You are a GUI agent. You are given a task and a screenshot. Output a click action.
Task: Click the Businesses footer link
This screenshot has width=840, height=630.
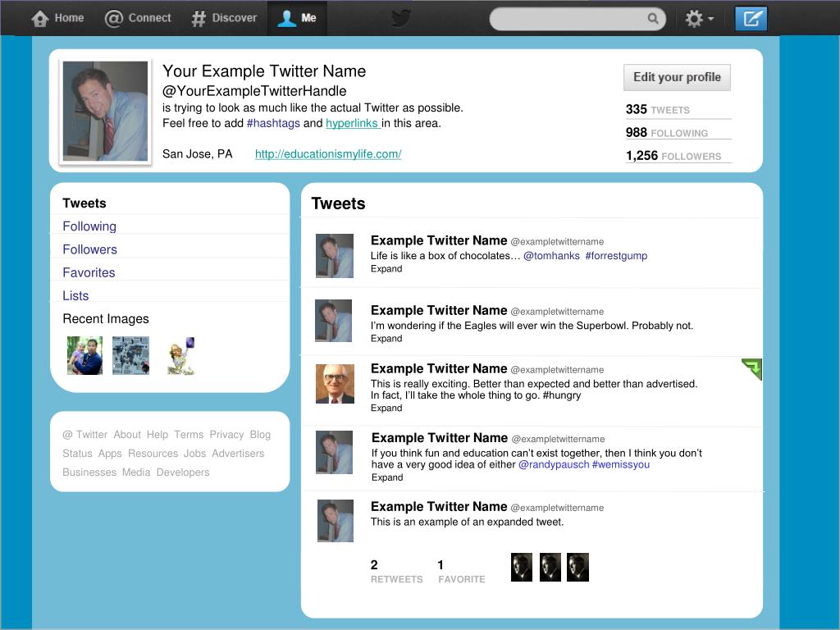click(x=89, y=472)
